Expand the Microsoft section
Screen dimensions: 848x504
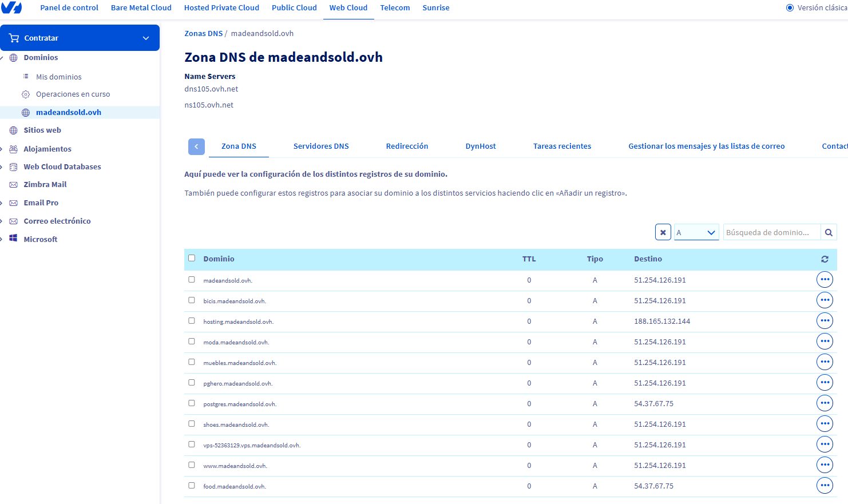pyautogui.click(x=2, y=240)
